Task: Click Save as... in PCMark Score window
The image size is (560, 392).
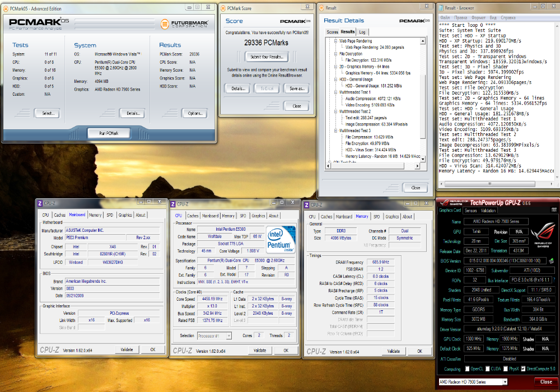Action: 297,88
